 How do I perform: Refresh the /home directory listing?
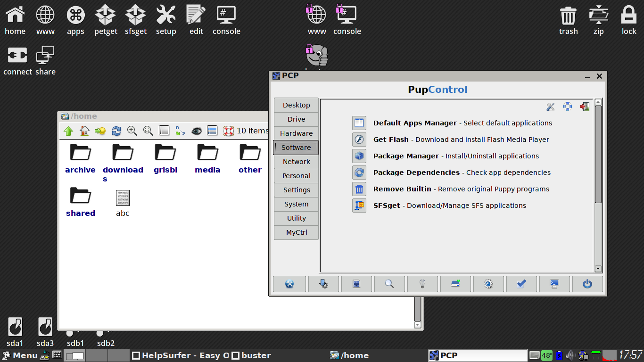click(x=116, y=131)
